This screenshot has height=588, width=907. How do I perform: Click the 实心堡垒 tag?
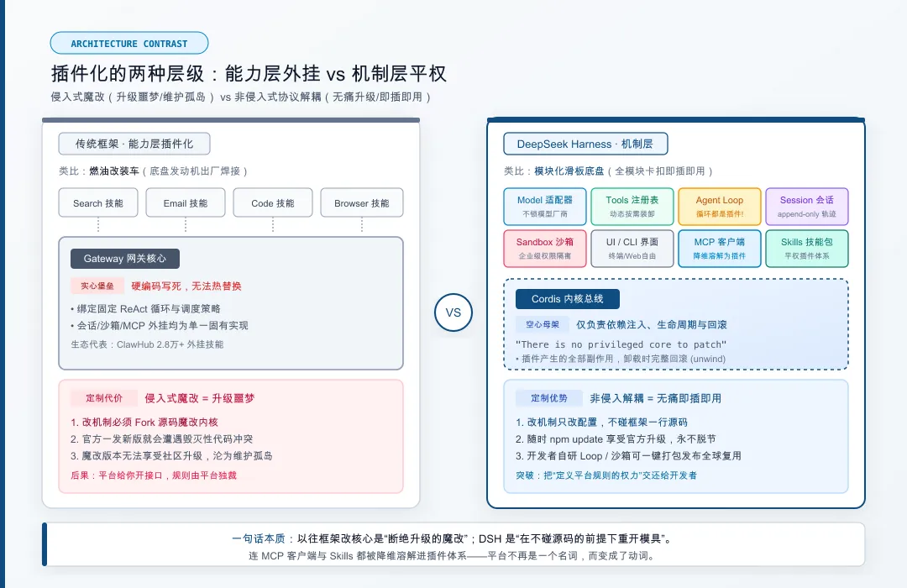97,286
